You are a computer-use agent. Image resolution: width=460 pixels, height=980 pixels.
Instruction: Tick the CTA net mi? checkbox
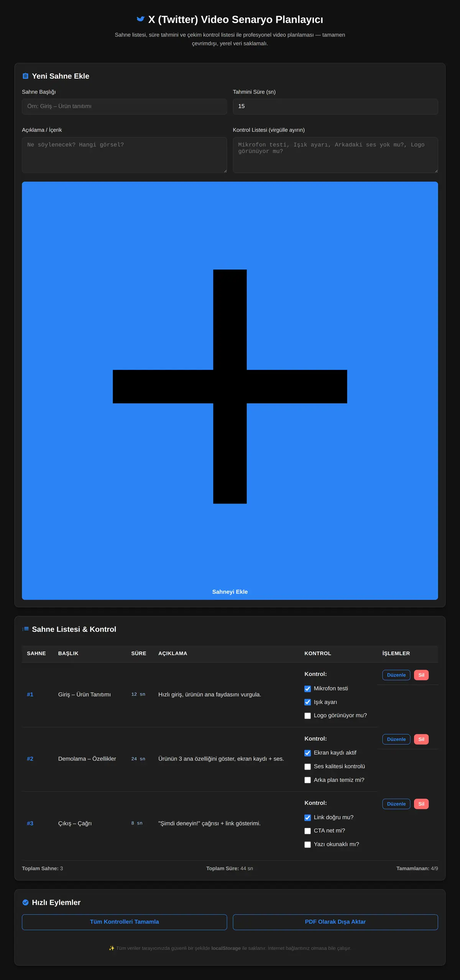[x=307, y=831]
